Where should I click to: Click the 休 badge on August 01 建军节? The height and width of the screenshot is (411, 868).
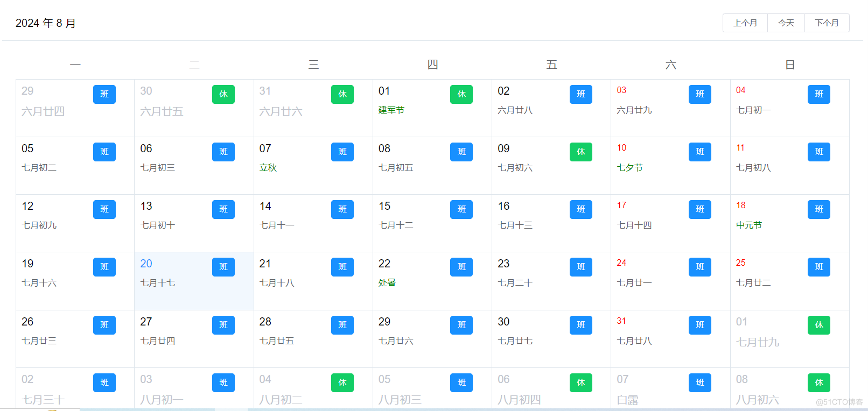[461, 94]
